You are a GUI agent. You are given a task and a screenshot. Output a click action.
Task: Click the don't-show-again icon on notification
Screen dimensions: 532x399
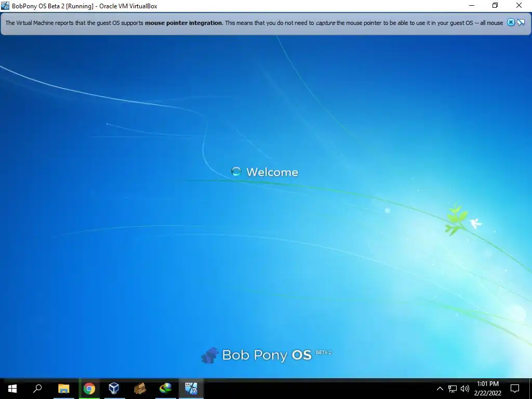click(521, 22)
